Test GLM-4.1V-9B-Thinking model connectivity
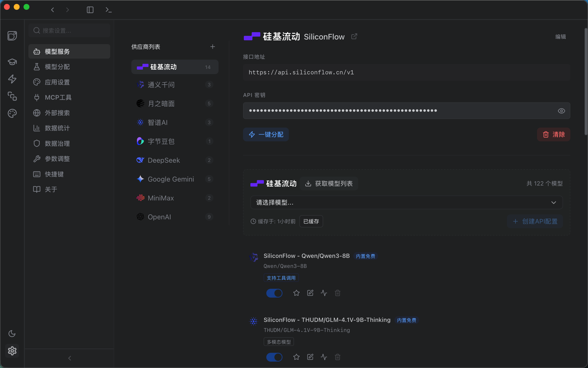Viewport: 588px width, 368px height. click(x=324, y=357)
